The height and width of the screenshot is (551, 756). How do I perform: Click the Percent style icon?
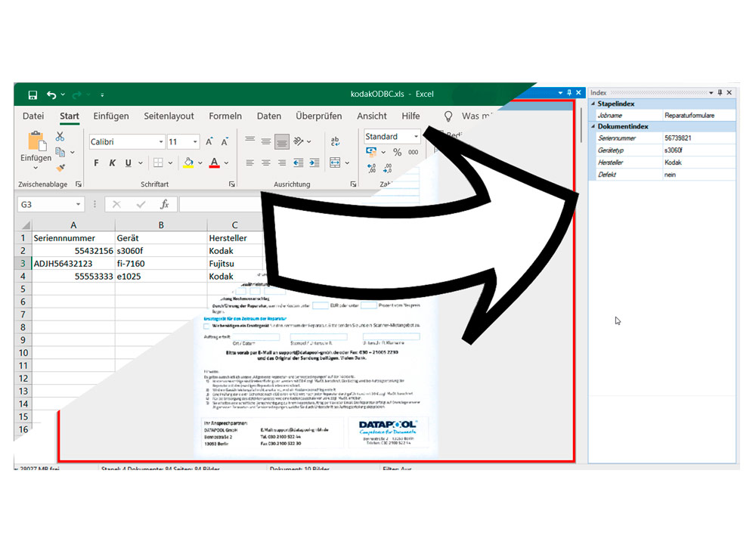(x=397, y=152)
